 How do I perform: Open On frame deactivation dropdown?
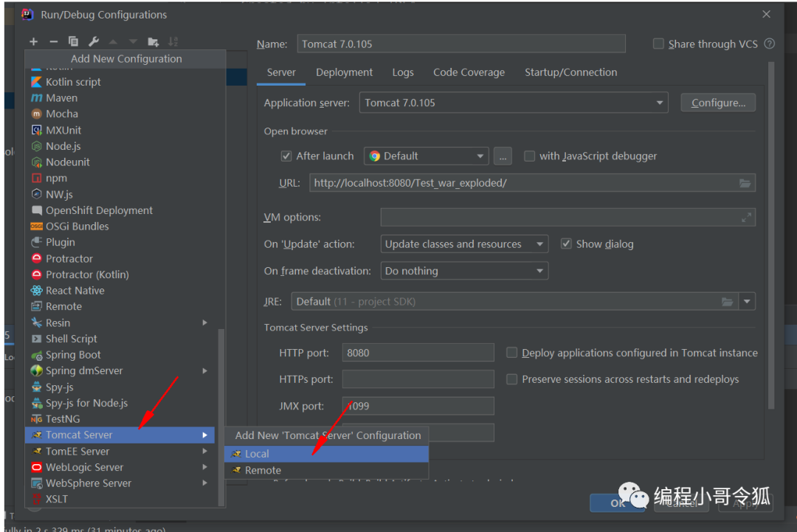464,271
